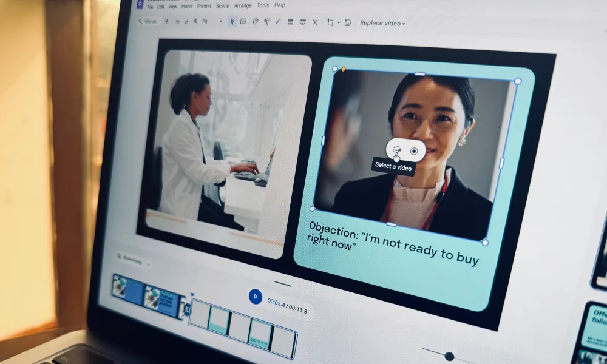Open the Format menu
This screenshot has height=364, width=607.
click(204, 6)
